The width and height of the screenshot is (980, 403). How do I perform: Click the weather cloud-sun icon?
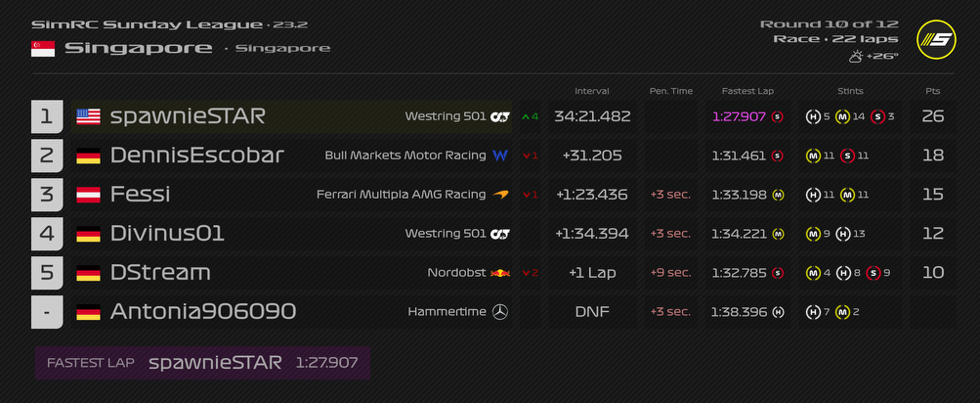(856, 57)
